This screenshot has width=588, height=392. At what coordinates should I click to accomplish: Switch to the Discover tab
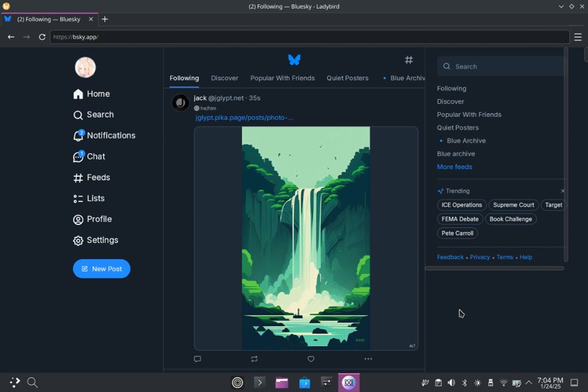[225, 78]
